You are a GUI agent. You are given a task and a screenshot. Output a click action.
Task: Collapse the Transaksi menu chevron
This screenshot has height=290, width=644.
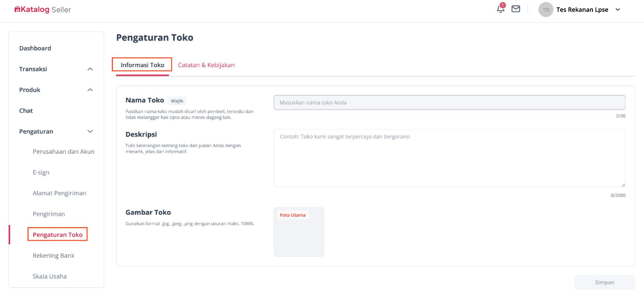[x=90, y=69]
